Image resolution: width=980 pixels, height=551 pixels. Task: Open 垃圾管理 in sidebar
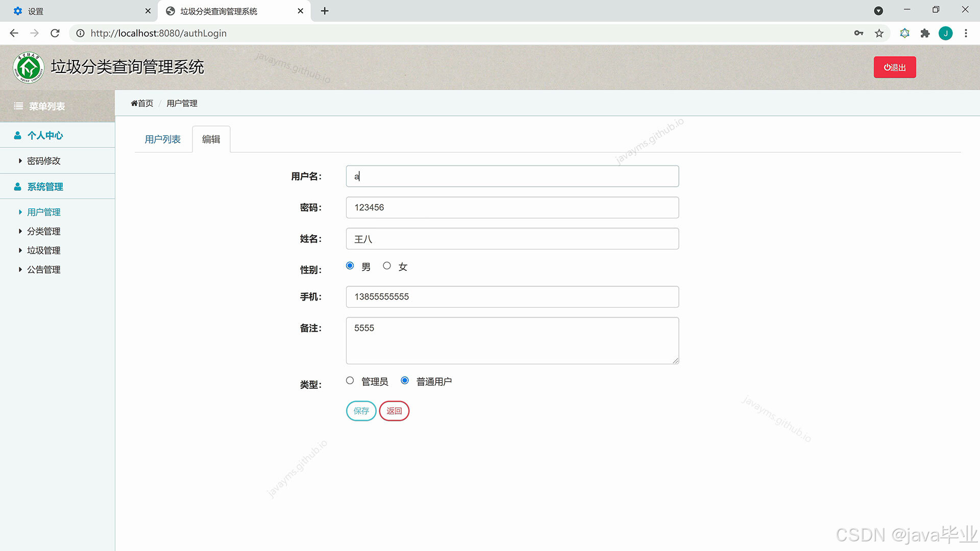coord(44,250)
